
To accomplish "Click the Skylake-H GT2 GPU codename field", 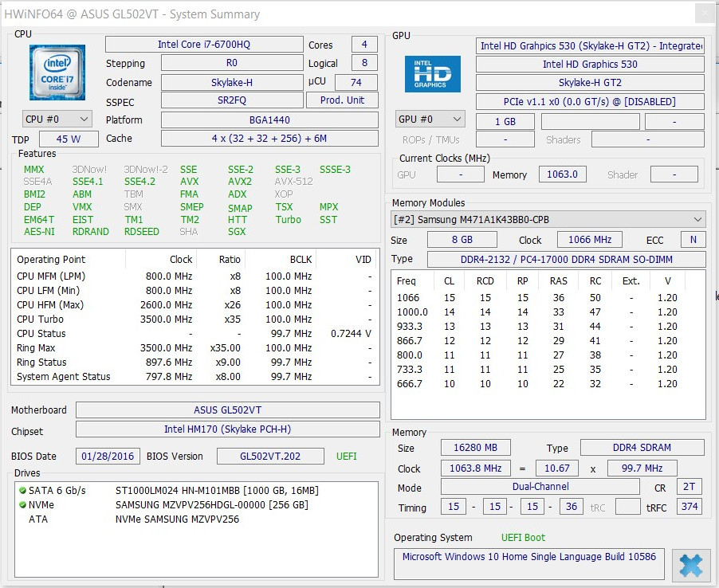I will pyautogui.click(x=590, y=83).
